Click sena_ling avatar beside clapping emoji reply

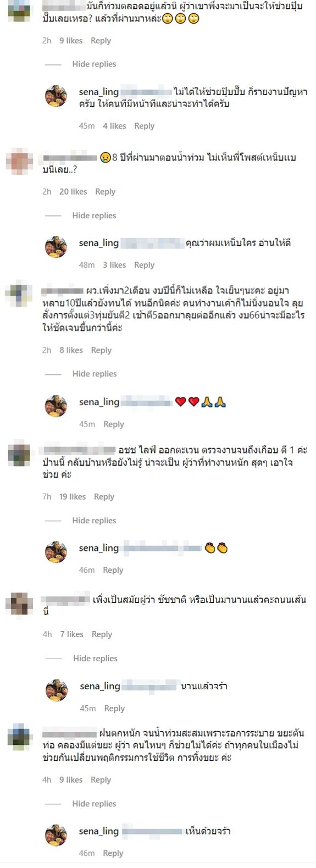pos(56,552)
